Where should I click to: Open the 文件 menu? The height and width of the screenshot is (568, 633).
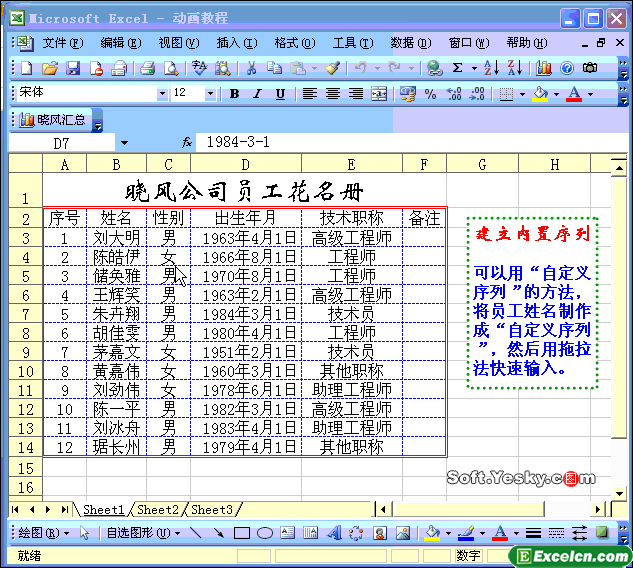[63, 42]
